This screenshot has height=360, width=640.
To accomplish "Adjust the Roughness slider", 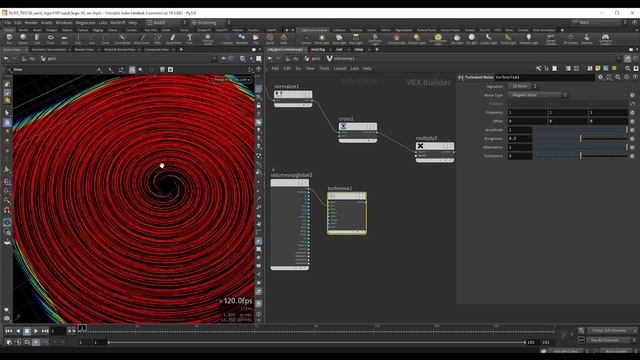I will coord(581,138).
